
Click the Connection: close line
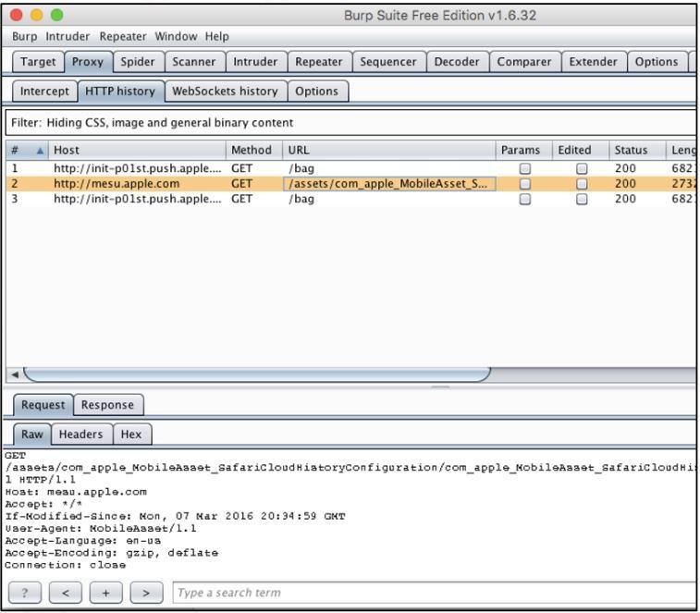pyautogui.click(x=66, y=565)
